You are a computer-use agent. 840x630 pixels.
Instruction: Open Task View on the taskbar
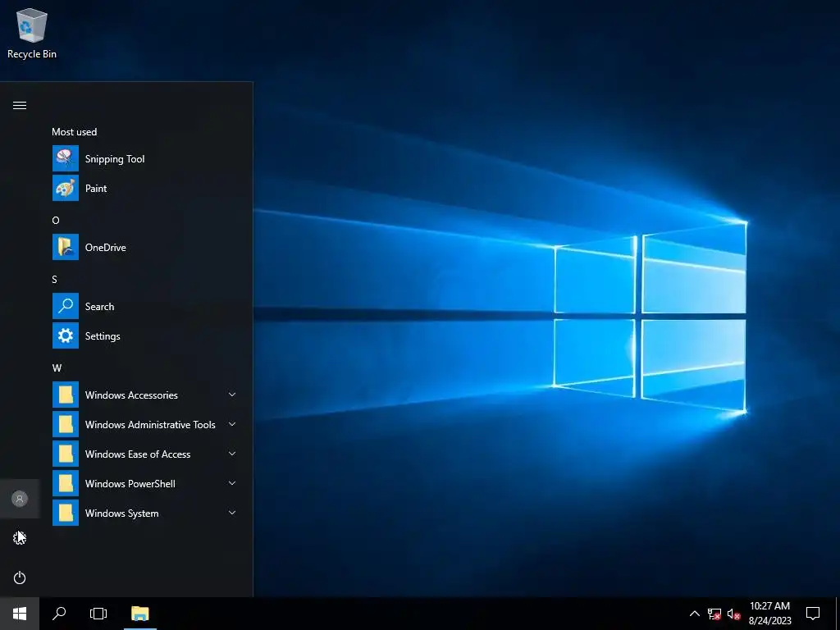(98, 614)
